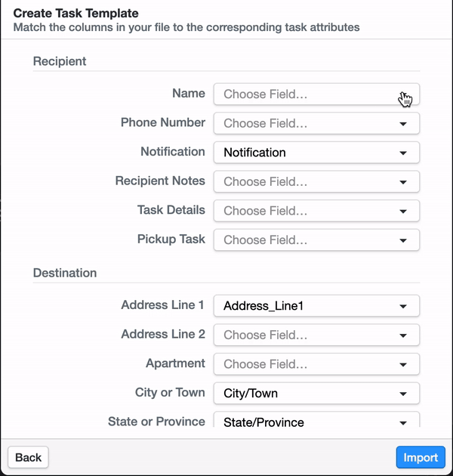The image size is (453, 476).
Task: Expand the Phone Number dropdown arrow
Action: click(x=403, y=124)
